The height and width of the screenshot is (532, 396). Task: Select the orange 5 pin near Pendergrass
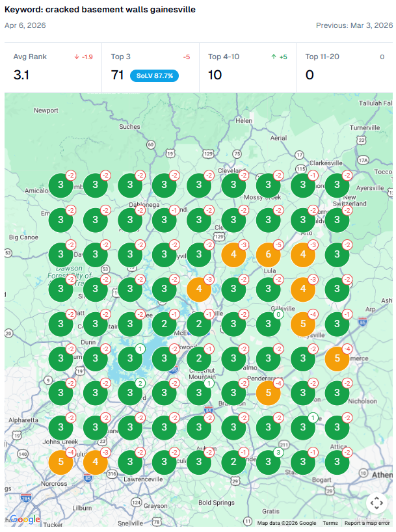268,393
